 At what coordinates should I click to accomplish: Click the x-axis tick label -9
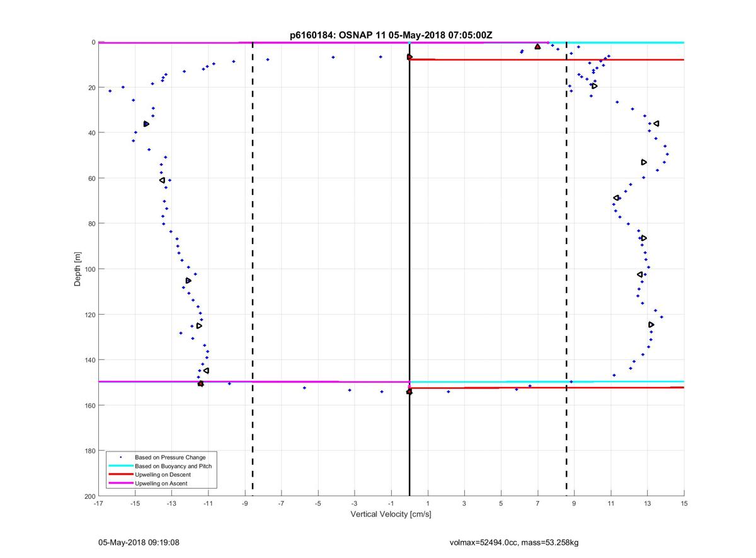(x=244, y=504)
